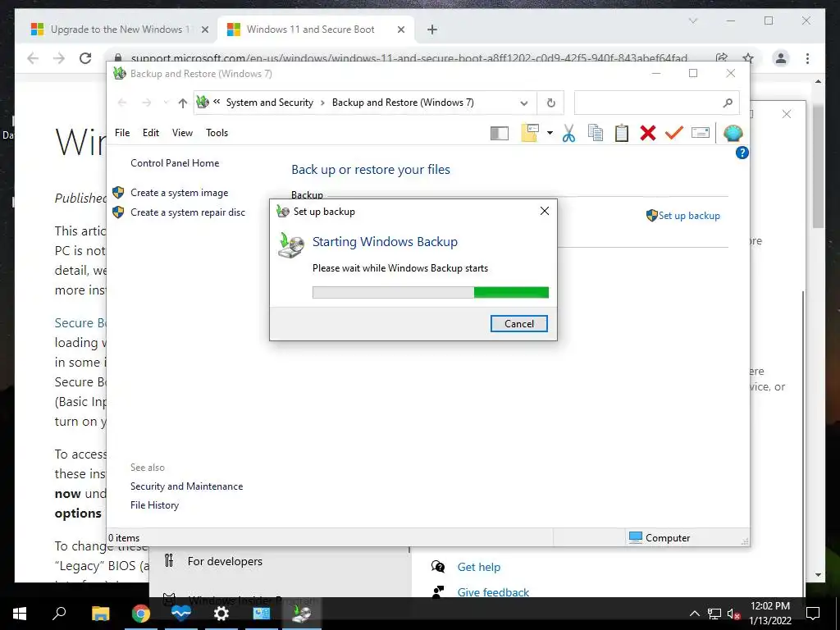Screen dimensions: 840x630
Task: Click the Copy toolbar icon
Action: tap(596, 133)
